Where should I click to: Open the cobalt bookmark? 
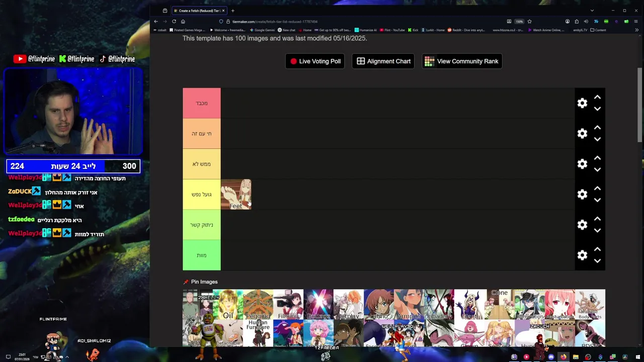160,30
